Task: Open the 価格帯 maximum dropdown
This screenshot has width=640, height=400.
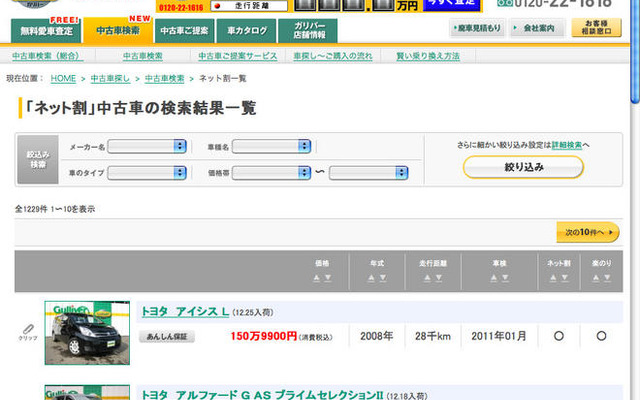Action: click(x=369, y=173)
